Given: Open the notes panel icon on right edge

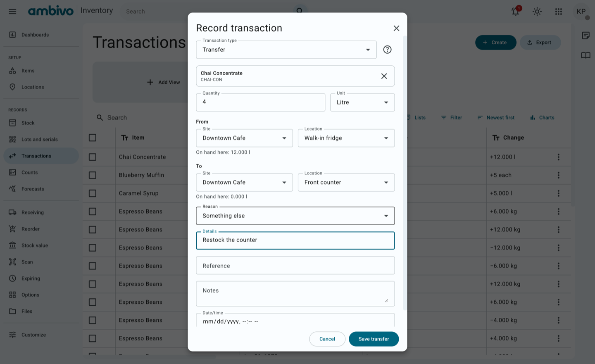Looking at the screenshot, I should click(585, 36).
